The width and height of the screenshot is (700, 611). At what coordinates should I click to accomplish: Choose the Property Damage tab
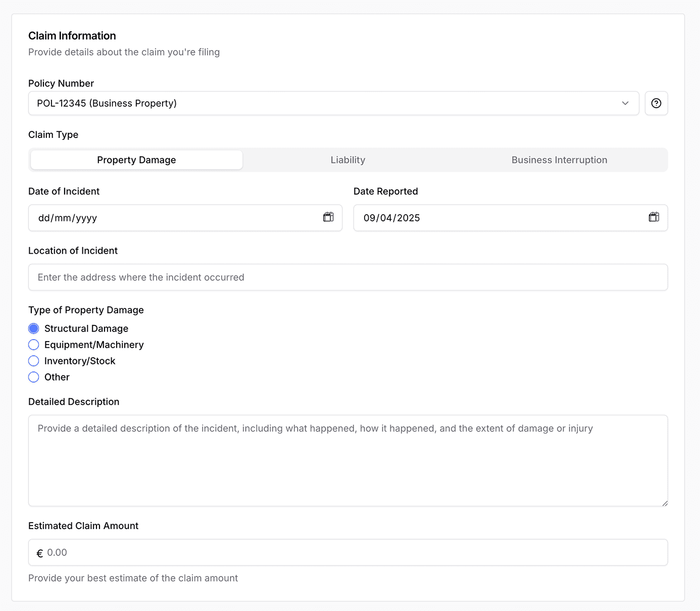136,160
